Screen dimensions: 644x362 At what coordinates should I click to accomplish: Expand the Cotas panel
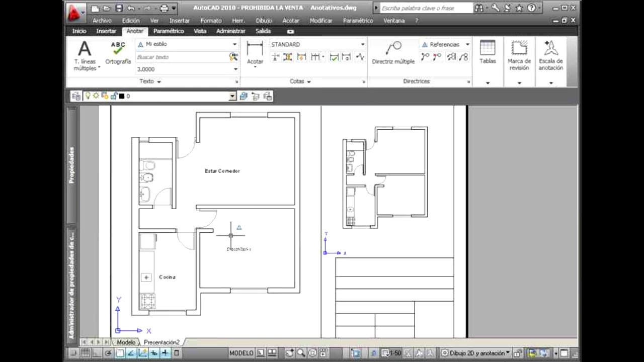point(300,81)
